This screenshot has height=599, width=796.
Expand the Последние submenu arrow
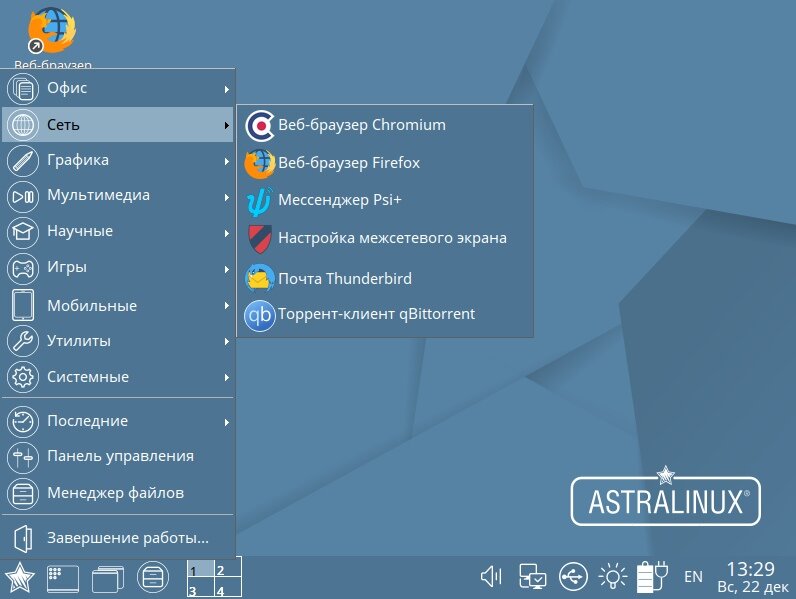(x=226, y=422)
